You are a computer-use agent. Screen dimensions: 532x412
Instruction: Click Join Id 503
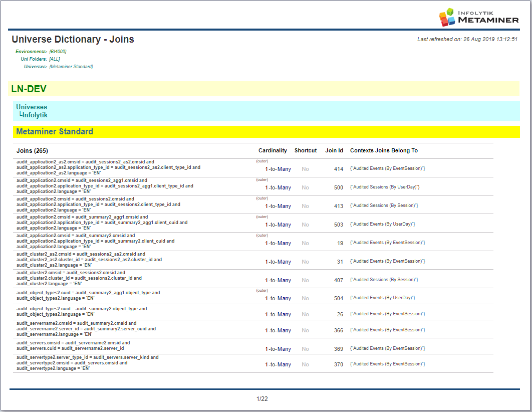339,225
